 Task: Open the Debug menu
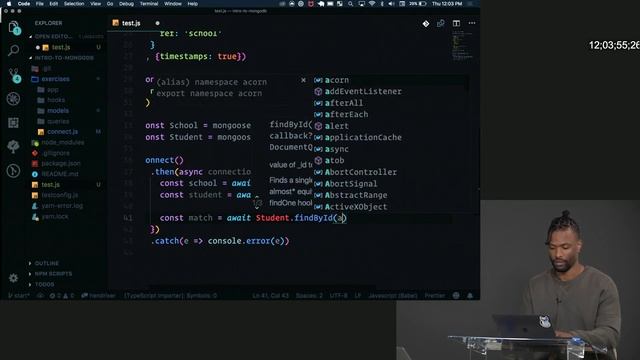click(126, 4)
